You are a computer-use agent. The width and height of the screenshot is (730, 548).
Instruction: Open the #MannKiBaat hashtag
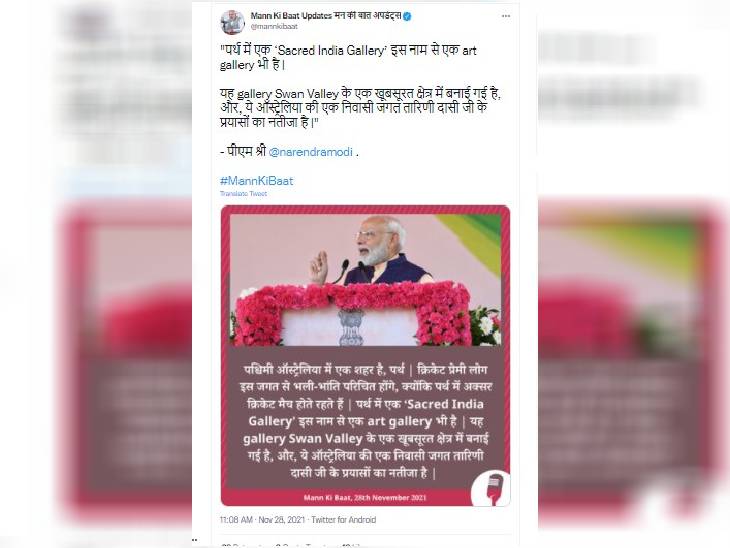pos(257,181)
